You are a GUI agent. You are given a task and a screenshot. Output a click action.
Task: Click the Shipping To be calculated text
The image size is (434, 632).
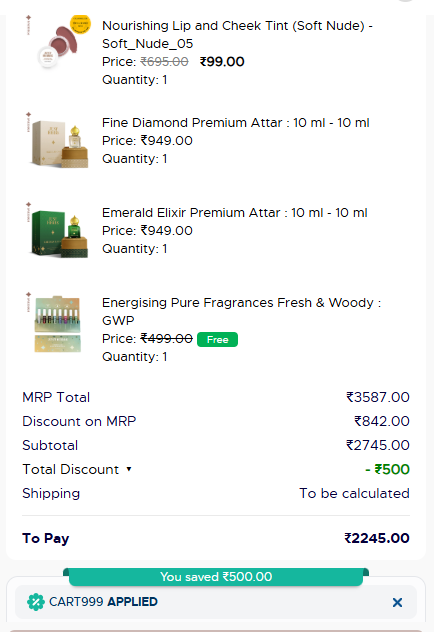(354, 493)
